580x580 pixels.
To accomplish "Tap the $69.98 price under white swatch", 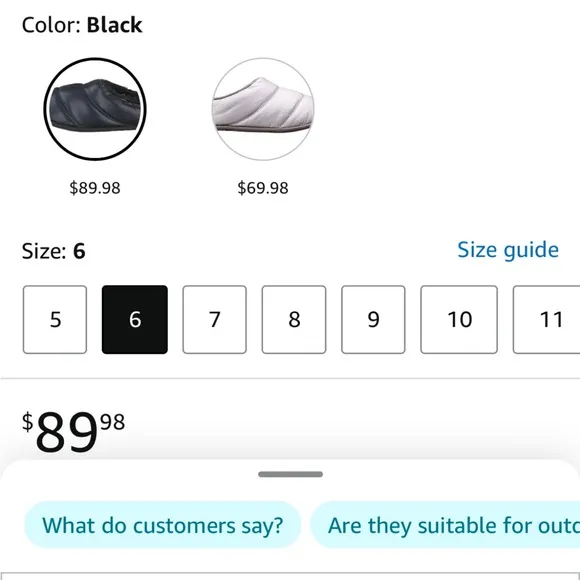I will pyautogui.click(x=263, y=188).
